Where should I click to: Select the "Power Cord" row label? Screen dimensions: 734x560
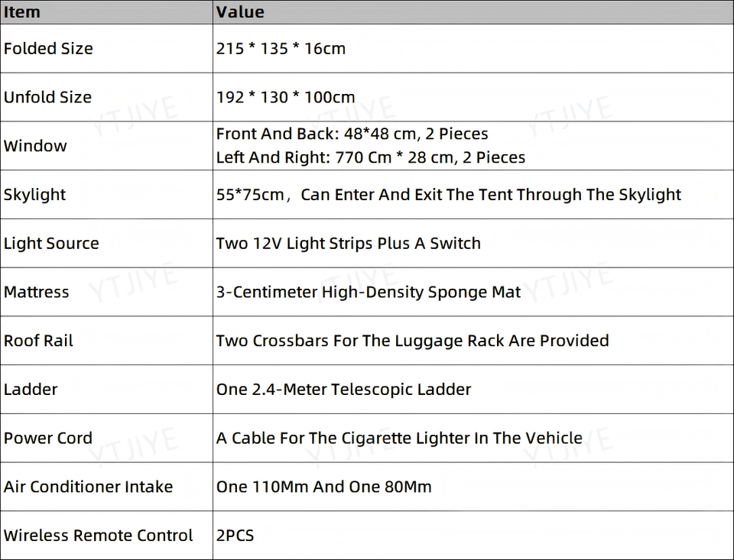pos(47,439)
